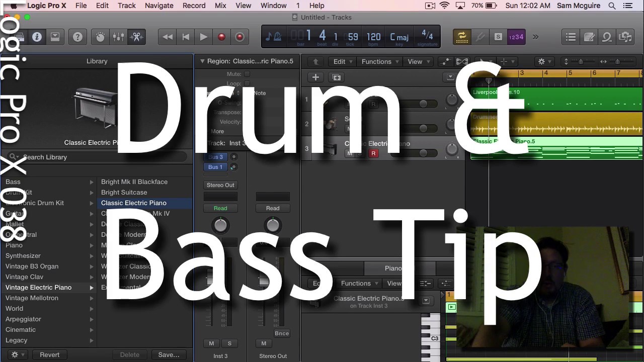This screenshot has width=644, height=362.
Task: Open the Tuner icon
Action: [480, 37]
